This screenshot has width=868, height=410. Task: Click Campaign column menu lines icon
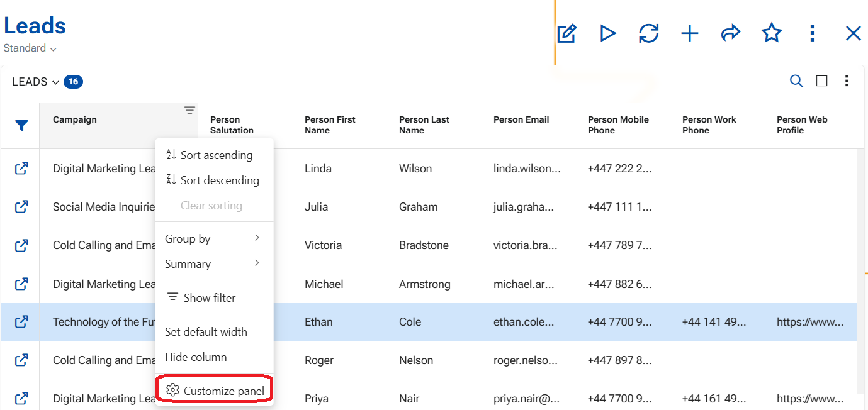pyautogui.click(x=189, y=111)
